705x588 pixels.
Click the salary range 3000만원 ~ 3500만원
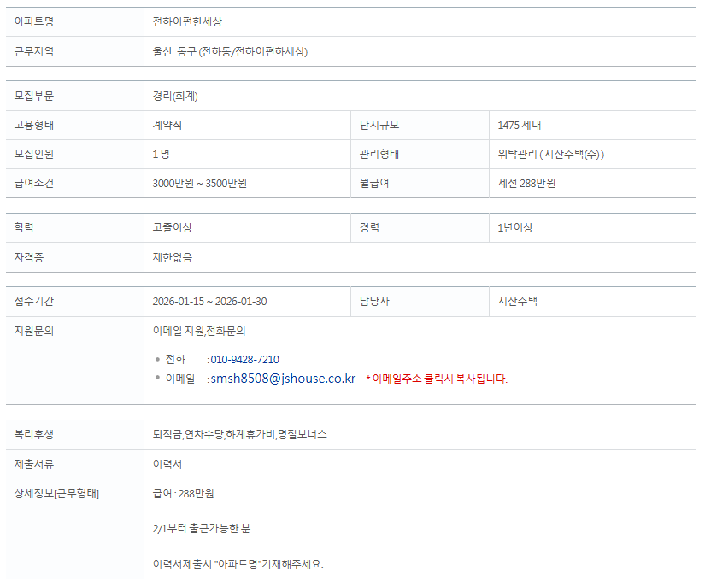[200, 184]
